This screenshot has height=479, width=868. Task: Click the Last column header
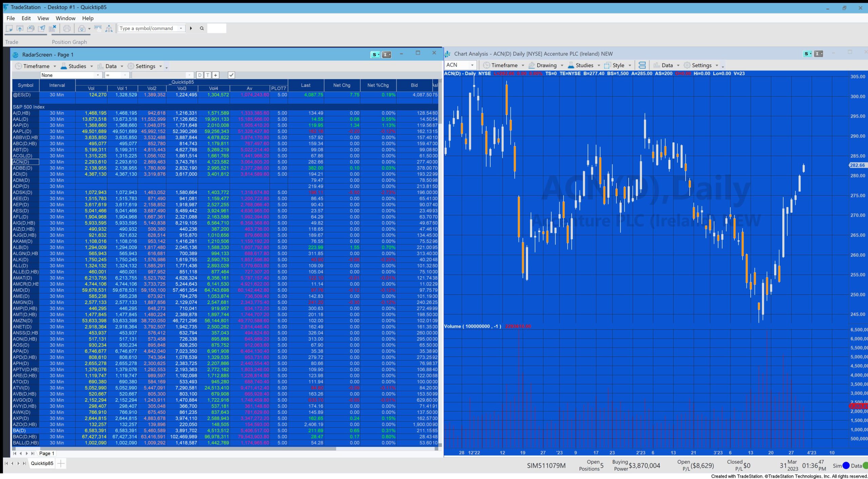306,85
